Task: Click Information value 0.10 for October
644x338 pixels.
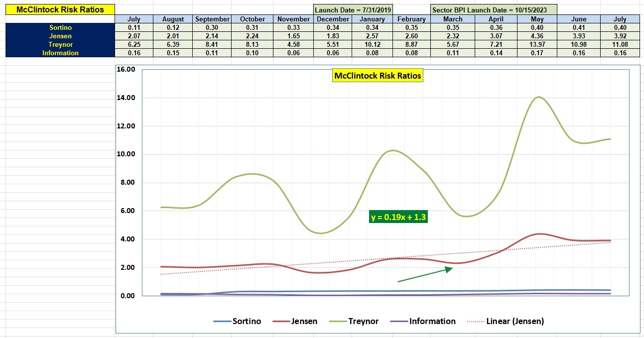Action: click(x=253, y=53)
